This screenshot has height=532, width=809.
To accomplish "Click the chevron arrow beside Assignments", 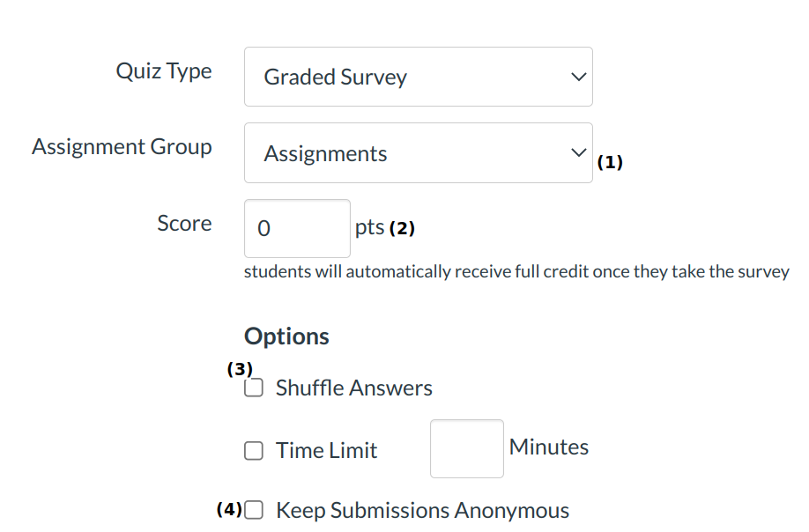I will tap(578, 152).
